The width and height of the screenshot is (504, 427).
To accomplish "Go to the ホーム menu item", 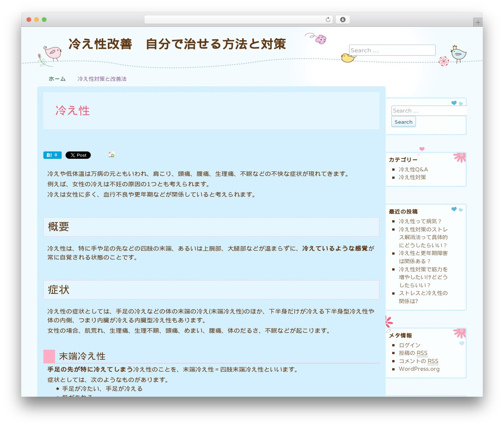I will click(57, 79).
